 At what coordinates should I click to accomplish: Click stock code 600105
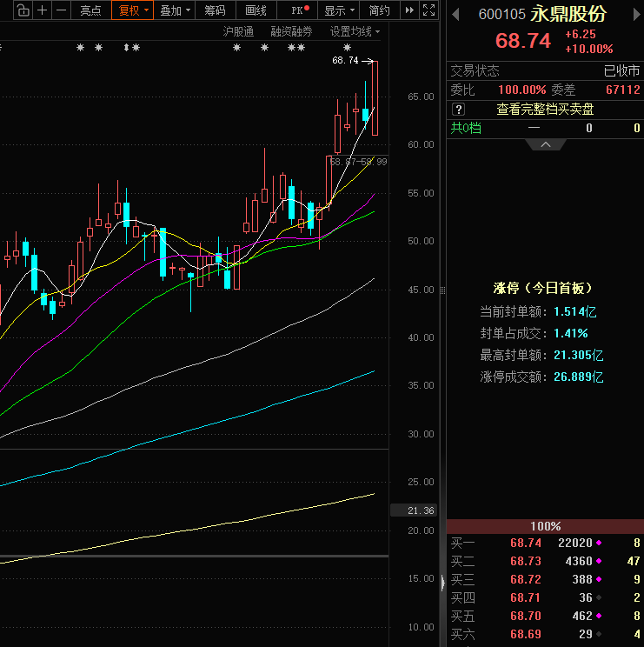coord(501,15)
